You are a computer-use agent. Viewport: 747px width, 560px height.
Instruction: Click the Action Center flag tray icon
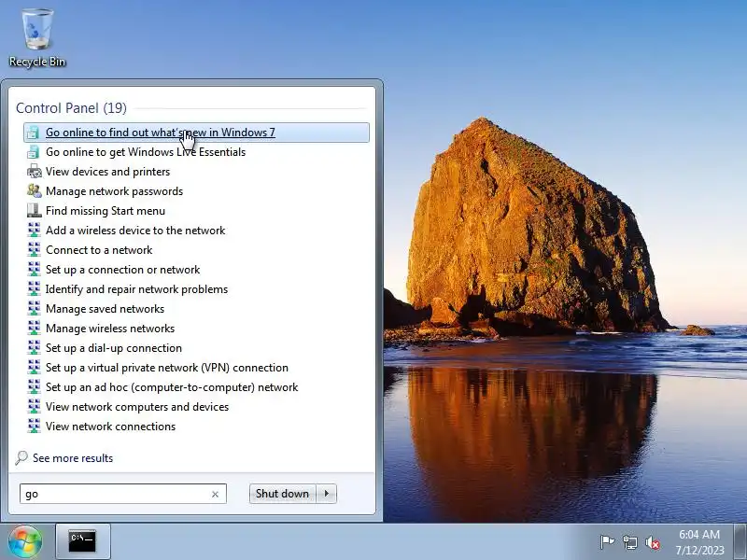(606, 542)
